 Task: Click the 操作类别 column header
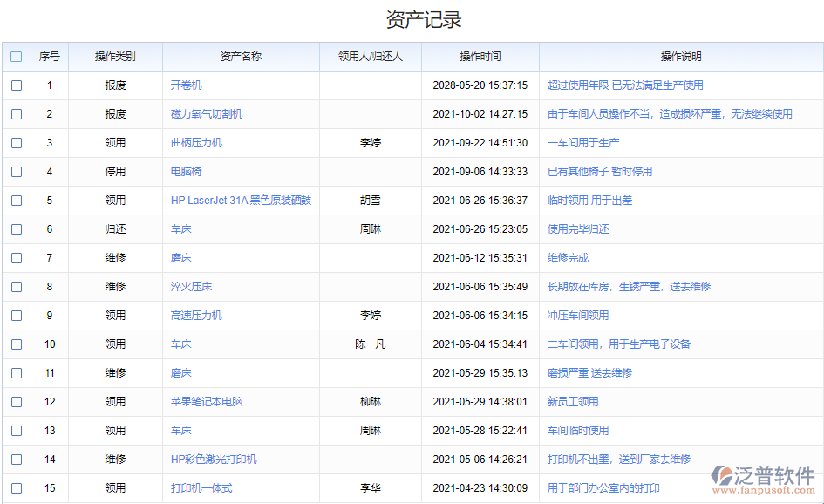(114, 56)
